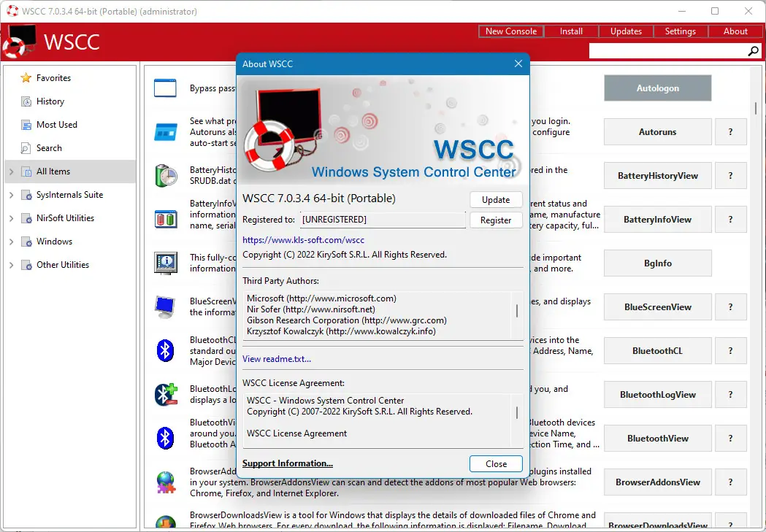Click the BluetoothCL Bluetooth icon
The image size is (766, 532).
165,351
